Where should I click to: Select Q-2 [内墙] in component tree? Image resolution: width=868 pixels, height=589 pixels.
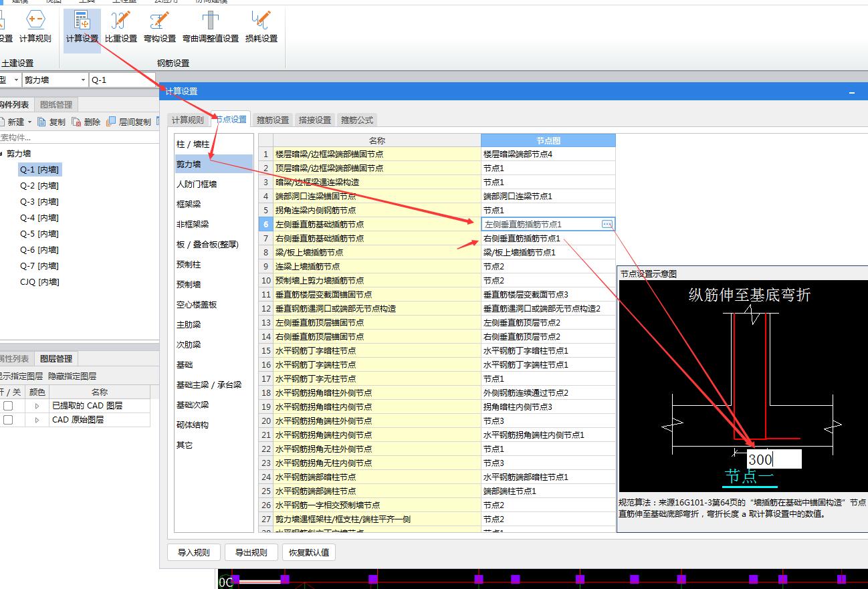click(39, 186)
